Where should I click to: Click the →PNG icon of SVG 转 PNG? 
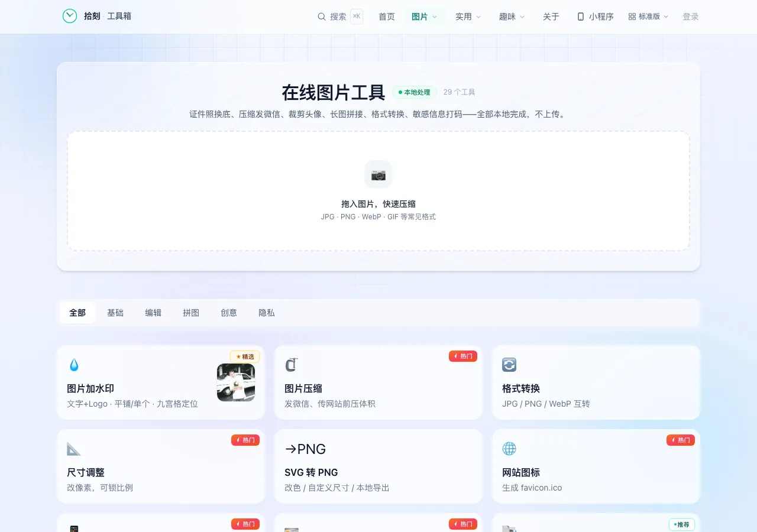click(305, 449)
